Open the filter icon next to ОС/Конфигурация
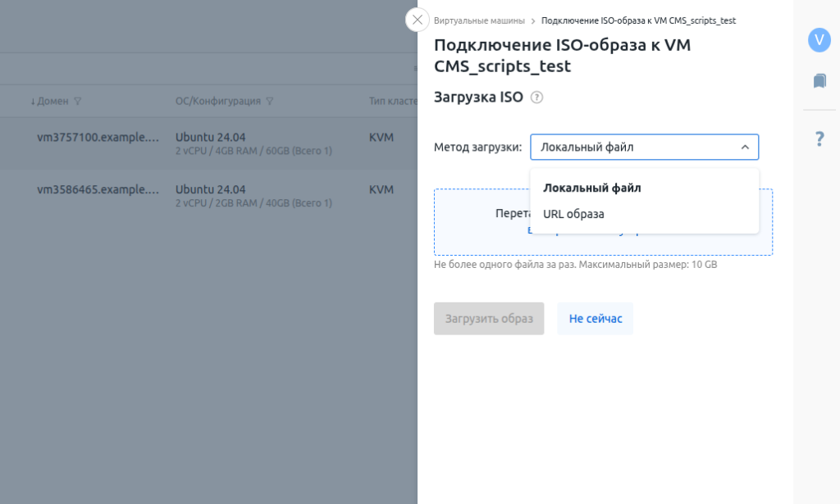The image size is (840, 504). coord(270,102)
